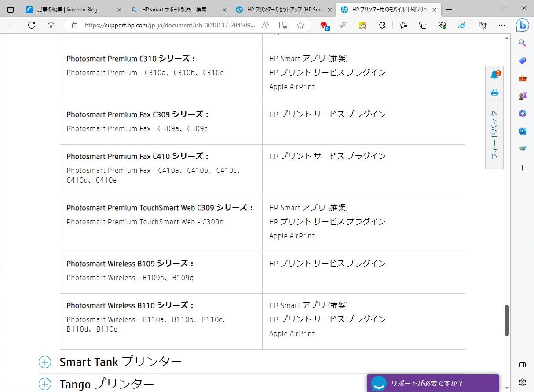
Task: Click the yellow character extension icon
Action: click(x=362, y=25)
